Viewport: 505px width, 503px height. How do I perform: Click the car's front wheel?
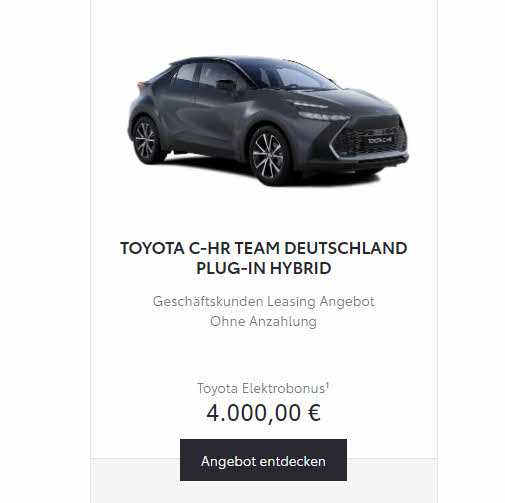(x=268, y=156)
